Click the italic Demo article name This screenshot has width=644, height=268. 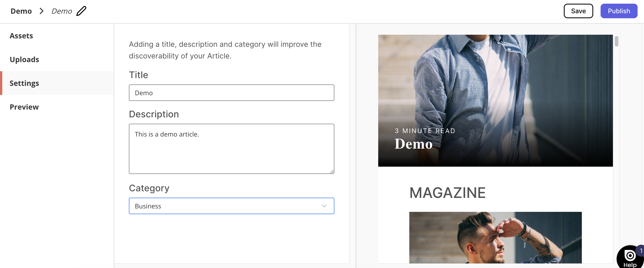coord(61,11)
